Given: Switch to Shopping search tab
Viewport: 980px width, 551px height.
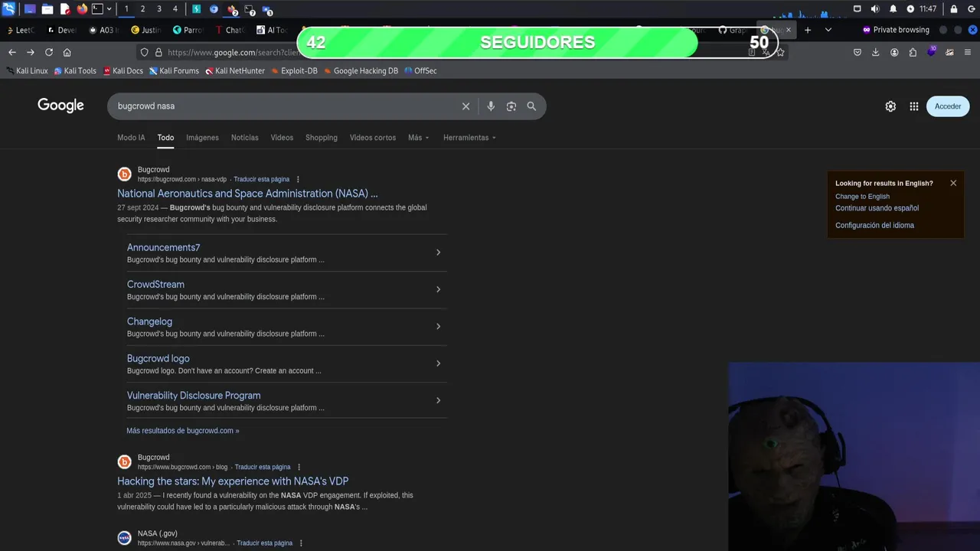Looking at the screenshot, I should pyautogui.click(x=322, y=138).
